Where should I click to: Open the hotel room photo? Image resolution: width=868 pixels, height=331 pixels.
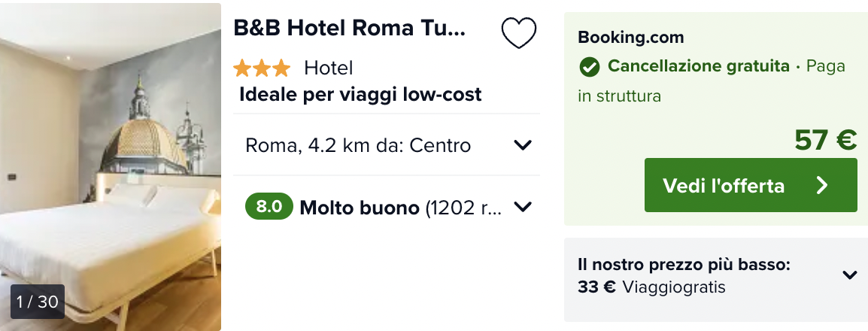(111, 150)
